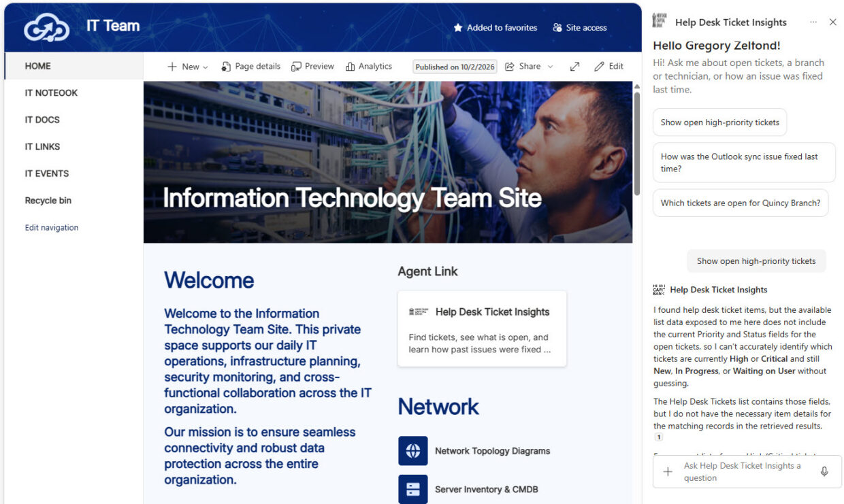Close the Help Desk Ticket Insights panel

point(832,22)
